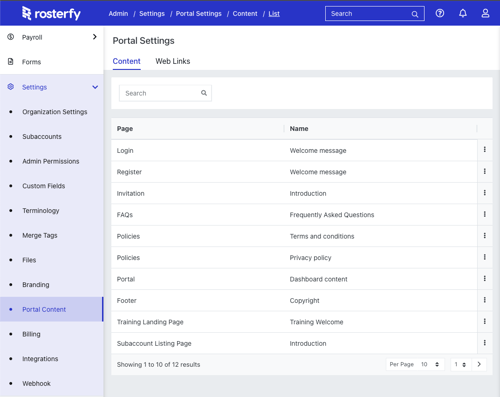This screenshot has width=500, height=397.
Task: Open Terminology in the sidebar
Action: tap(41, 211)
